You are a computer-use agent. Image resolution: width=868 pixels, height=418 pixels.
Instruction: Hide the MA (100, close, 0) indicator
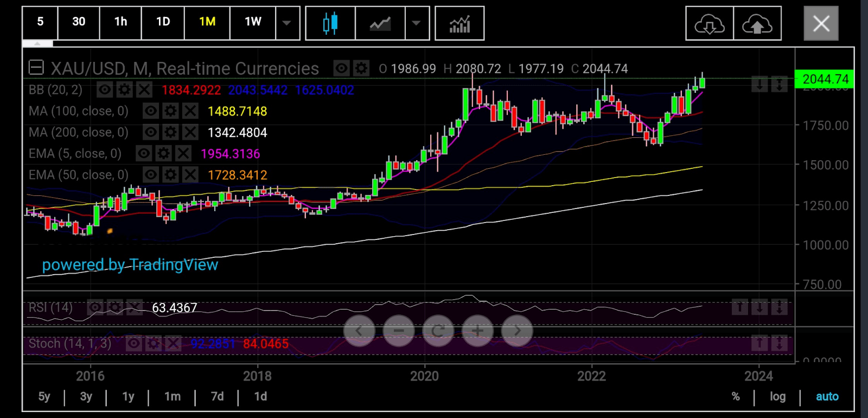click(x=151, y=111)
